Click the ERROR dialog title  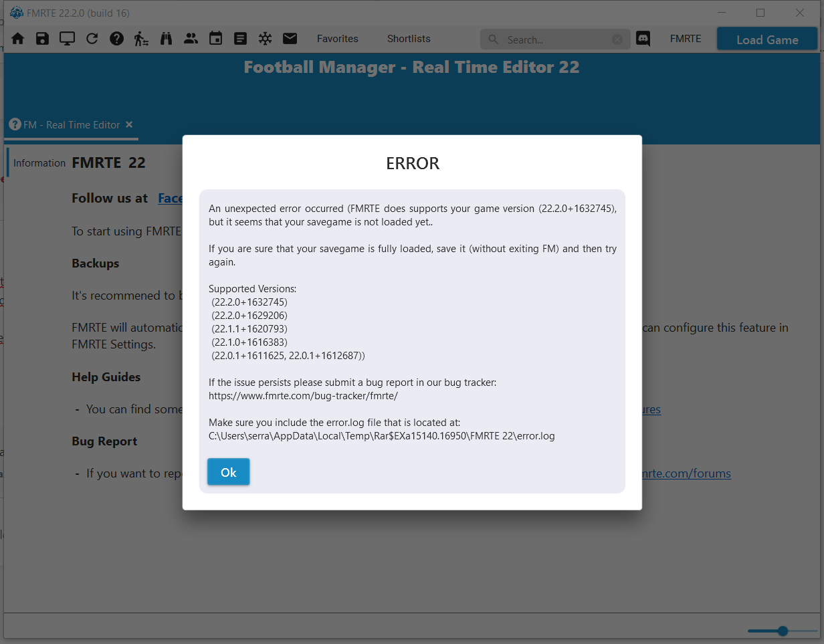pyautogui.click(x=413, y=164)
